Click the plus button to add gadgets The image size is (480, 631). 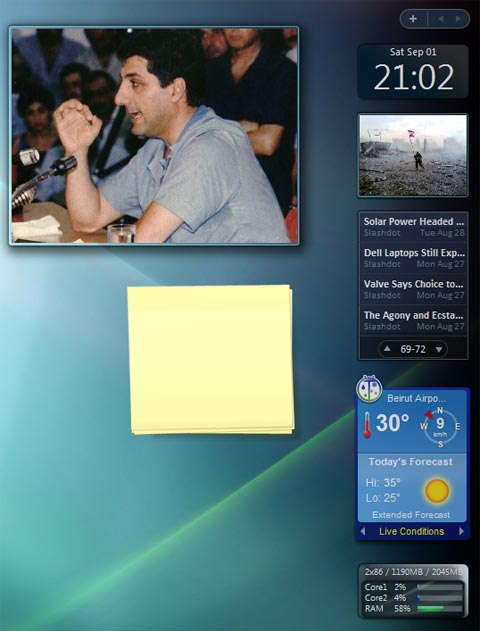pos(413,19)
